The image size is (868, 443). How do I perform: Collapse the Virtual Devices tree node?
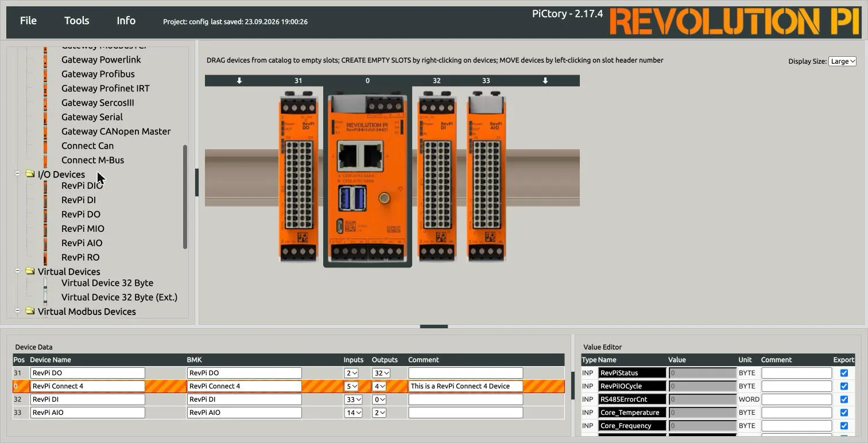[17, 270]
